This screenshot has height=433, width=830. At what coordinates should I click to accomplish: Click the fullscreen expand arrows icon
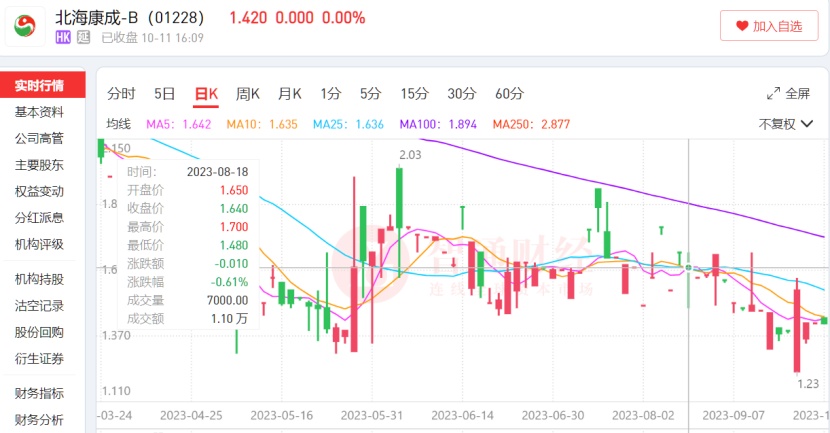click(x=773, y=94)
